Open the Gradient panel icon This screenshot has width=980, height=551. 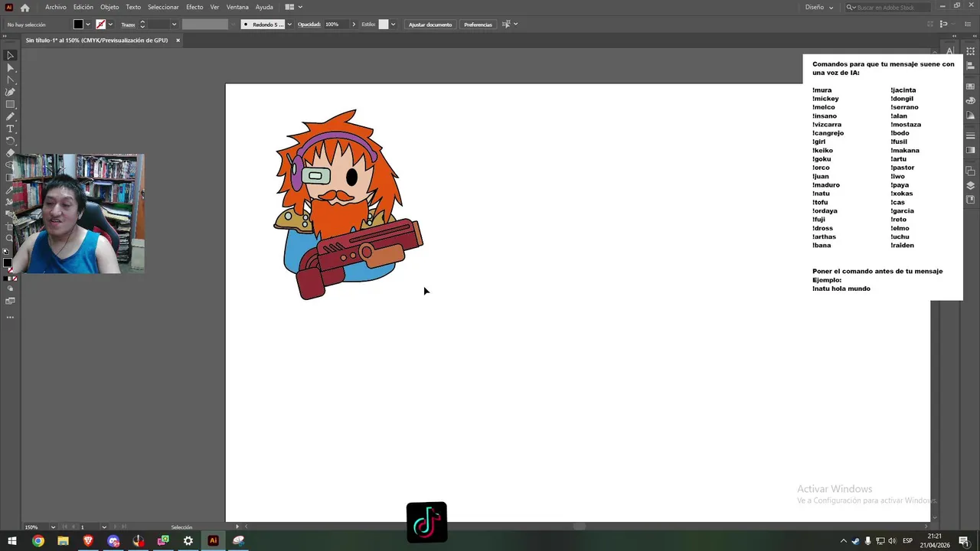(x=970, y=150)
